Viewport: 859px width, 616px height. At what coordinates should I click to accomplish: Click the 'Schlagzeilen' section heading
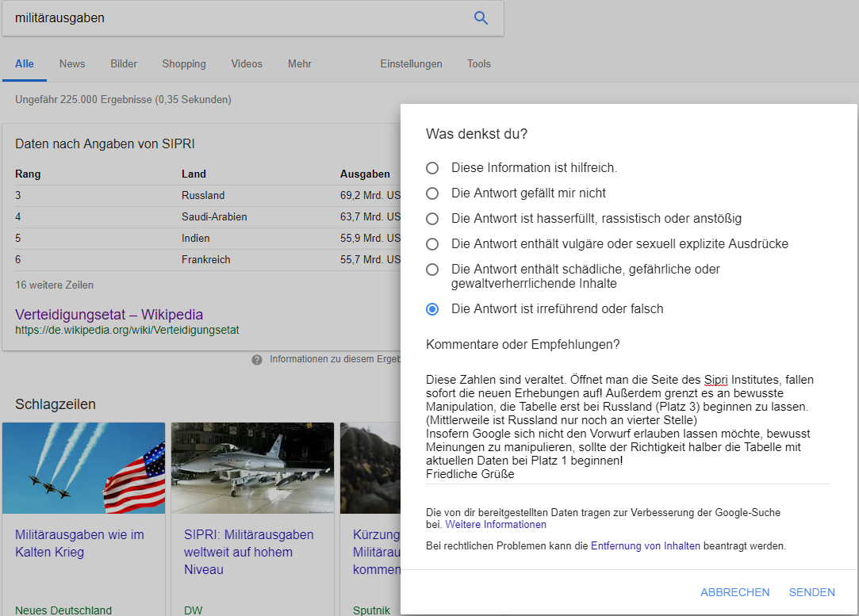click(x=56, y=404)
